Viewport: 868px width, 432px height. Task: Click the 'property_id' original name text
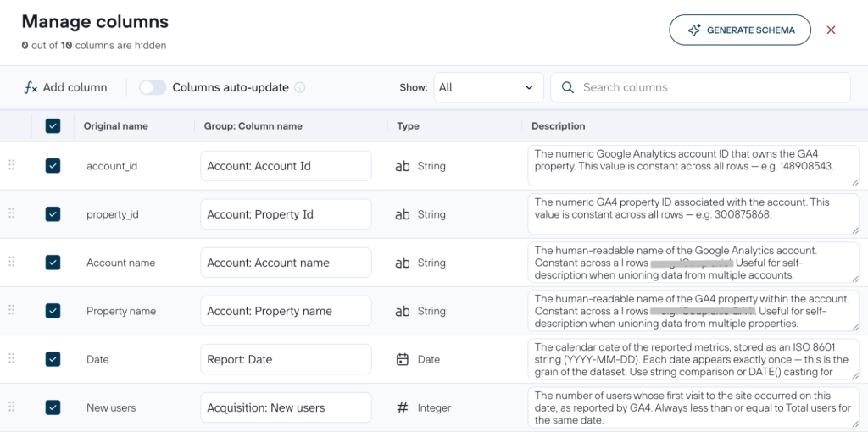point(113,214)
